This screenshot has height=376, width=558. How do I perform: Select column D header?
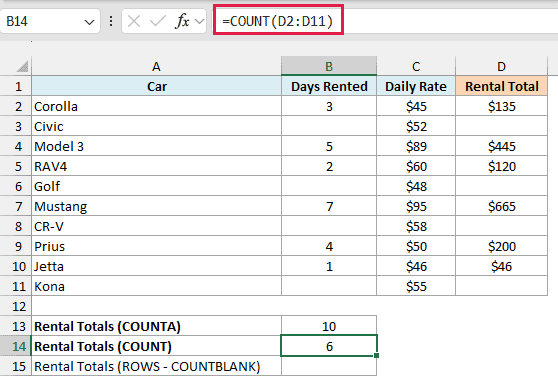[x=501, y=66]
